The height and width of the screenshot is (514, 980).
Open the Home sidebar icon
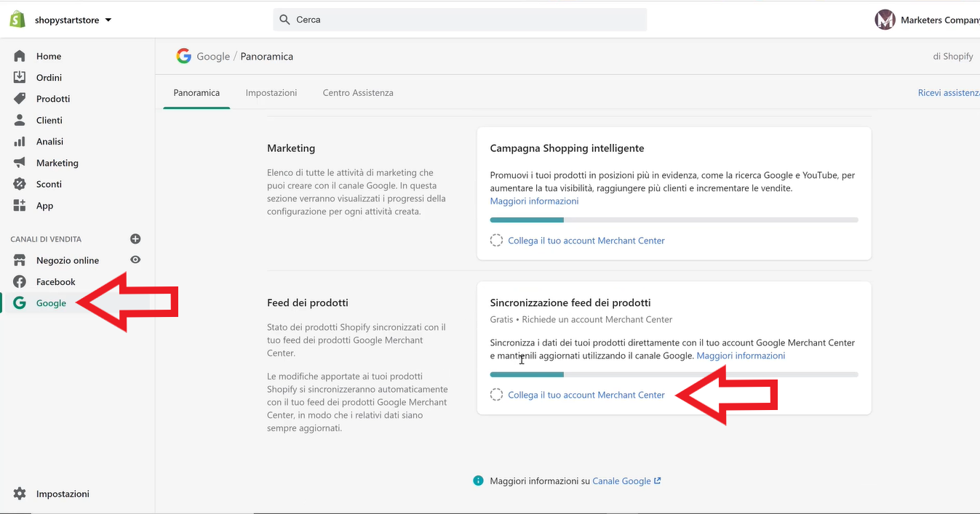click(x=20, y=56)
